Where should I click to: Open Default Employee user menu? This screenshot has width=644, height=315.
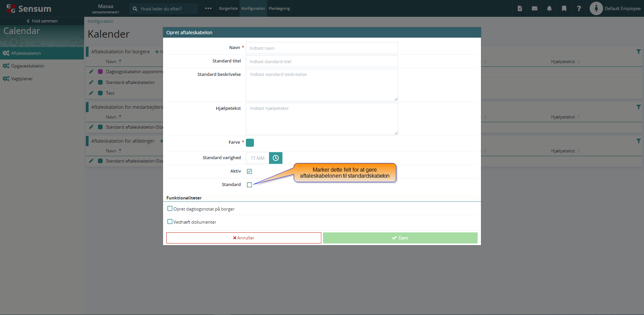click(x=615, y=8)
